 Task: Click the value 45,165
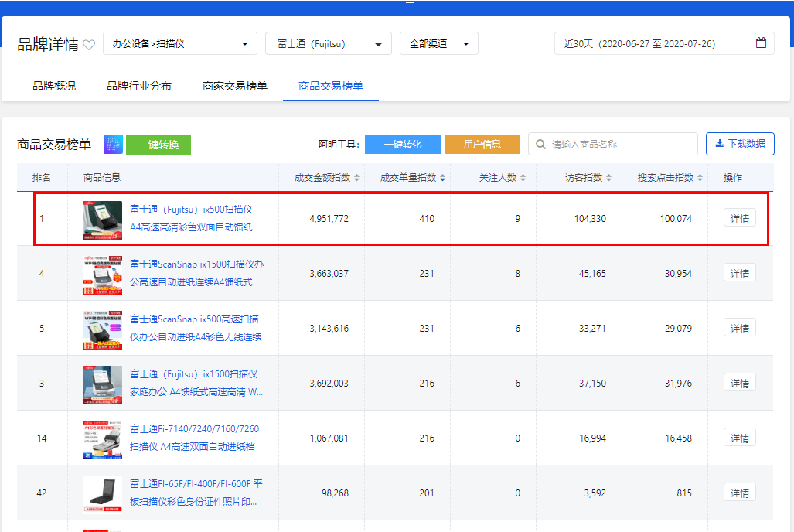[592, 274]
